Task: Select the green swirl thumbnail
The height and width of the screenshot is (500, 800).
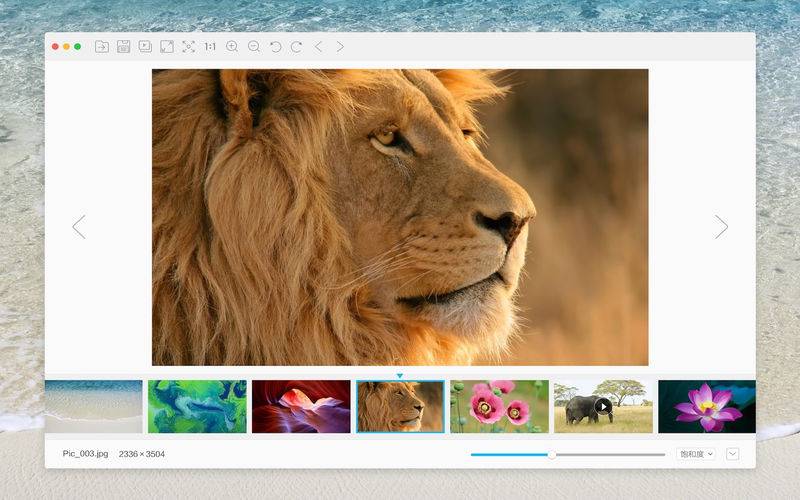Action: coord(197,407)
